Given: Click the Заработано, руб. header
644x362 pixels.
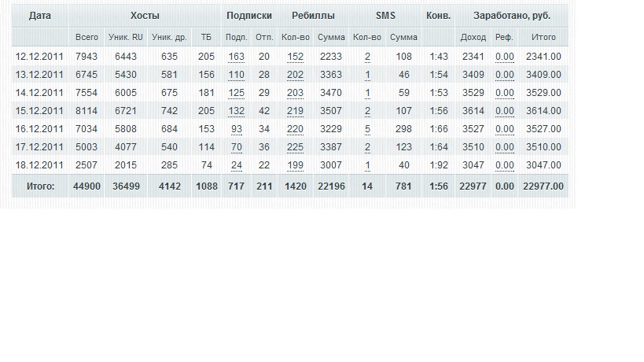Looking at the screenshot, I should [x=512, y=16].
